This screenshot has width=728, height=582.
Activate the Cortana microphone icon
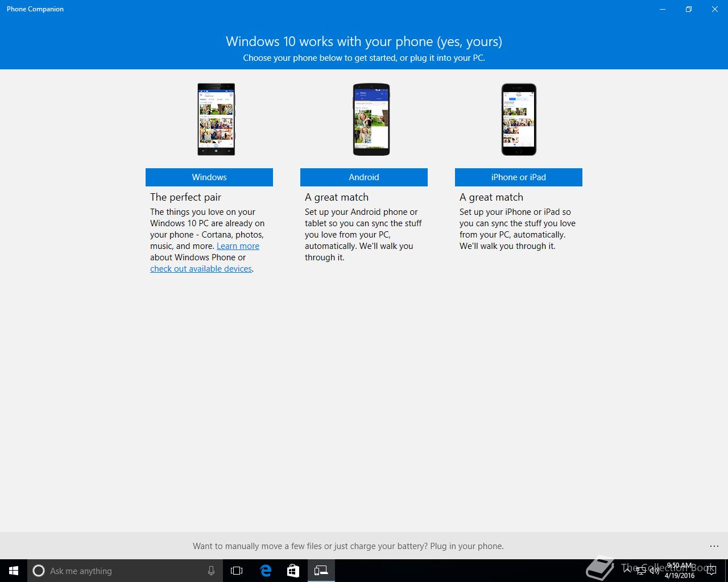coord(211,571)
